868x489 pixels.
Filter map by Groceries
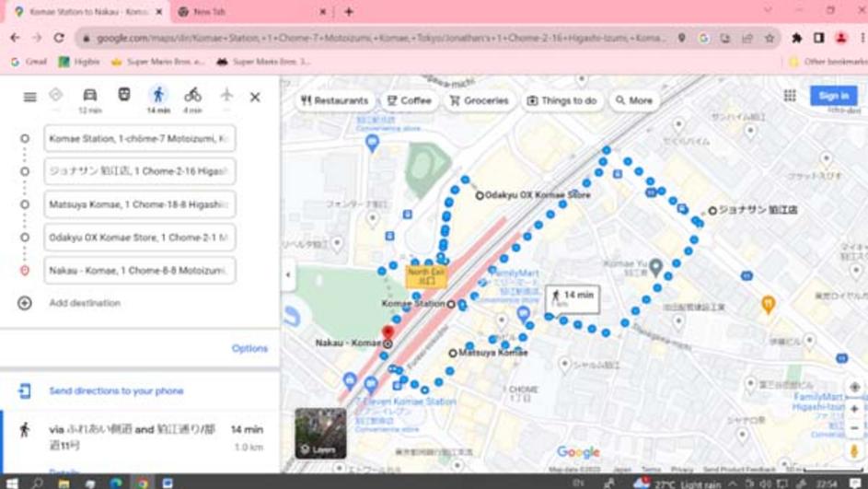(480, 100)
